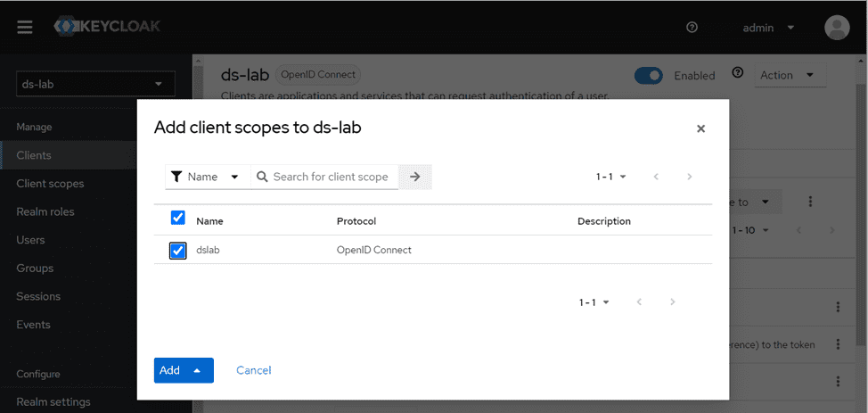Screen dimensions: 868x413
Task: Click the search arrow submit button
Action: pos(414,177)
